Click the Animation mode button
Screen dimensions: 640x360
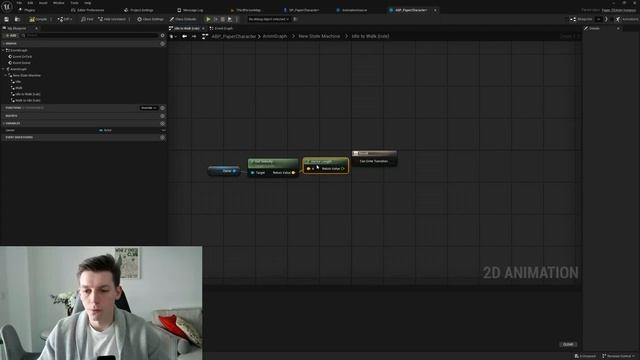coord(627,19)
